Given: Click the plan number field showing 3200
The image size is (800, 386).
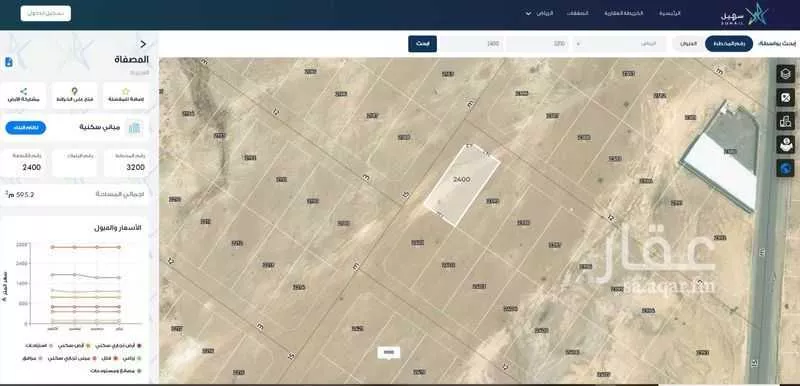Looking at the screenshot, I should coord(538,44).
